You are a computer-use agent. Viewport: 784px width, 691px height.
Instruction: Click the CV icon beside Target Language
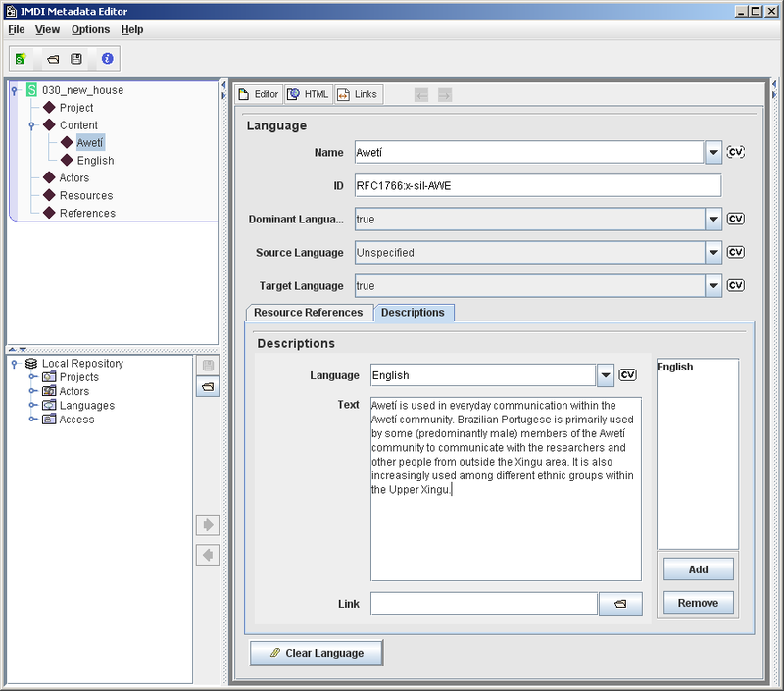[x=736, y=285]
